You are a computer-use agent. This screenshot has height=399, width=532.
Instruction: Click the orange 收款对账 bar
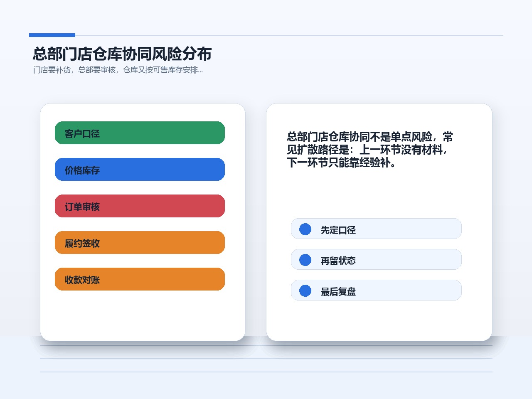click(x=140, y=279)
